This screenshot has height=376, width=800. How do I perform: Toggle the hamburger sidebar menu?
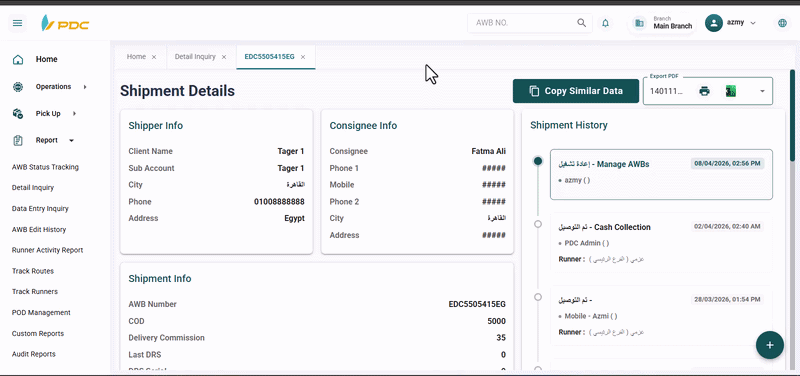[18, 23]
